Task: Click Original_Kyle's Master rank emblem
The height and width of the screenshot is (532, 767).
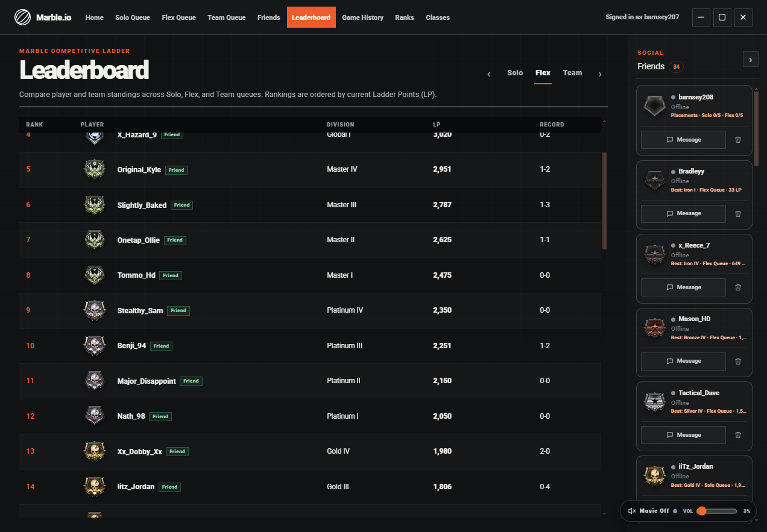Action: tap(93, 169)
